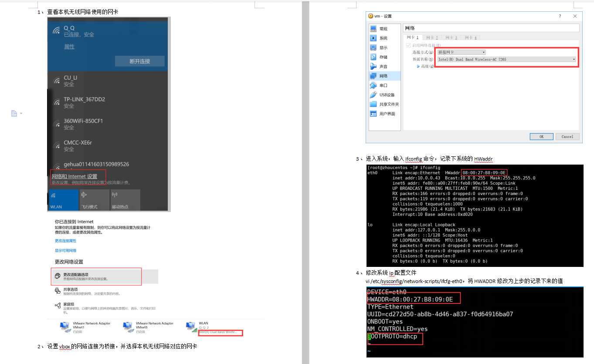Click the 共享选项 sharing icon
Image resolution: width=594 pixels, height=364 pixels.
tap(58, 291)
